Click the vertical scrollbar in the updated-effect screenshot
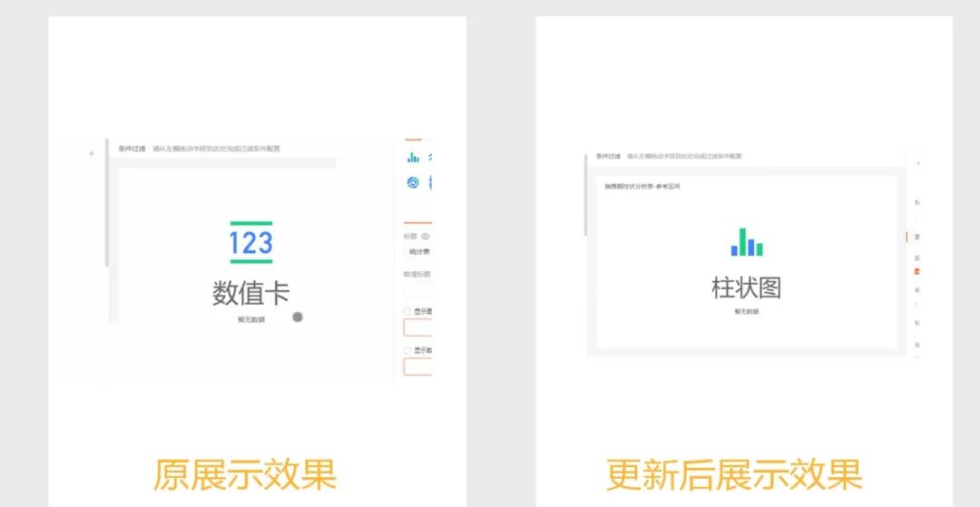The image size is (980, 507). pos(585,195)
